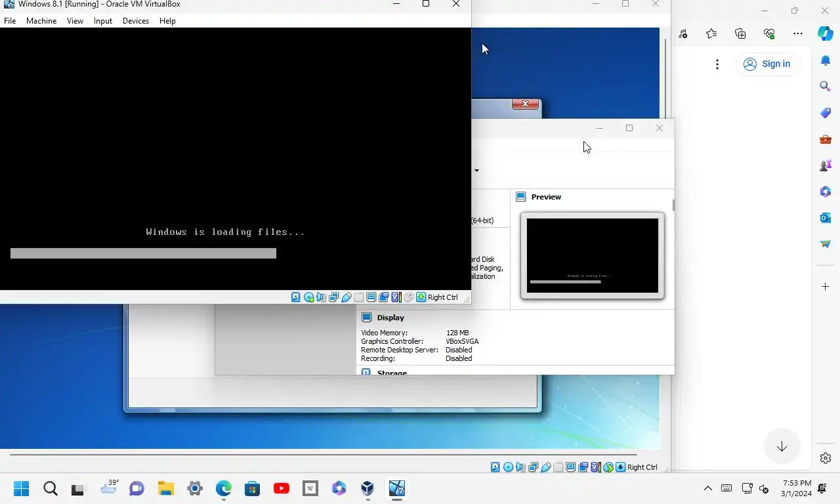Open Favorites star in Edge toolbar
This screenshot has height=504, width=840.
pos(711,33)
